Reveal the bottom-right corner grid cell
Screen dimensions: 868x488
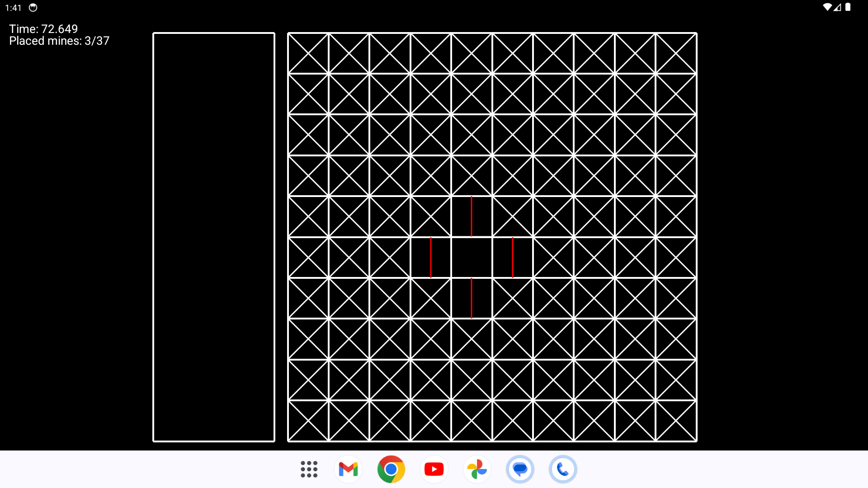tap(676, 421)
